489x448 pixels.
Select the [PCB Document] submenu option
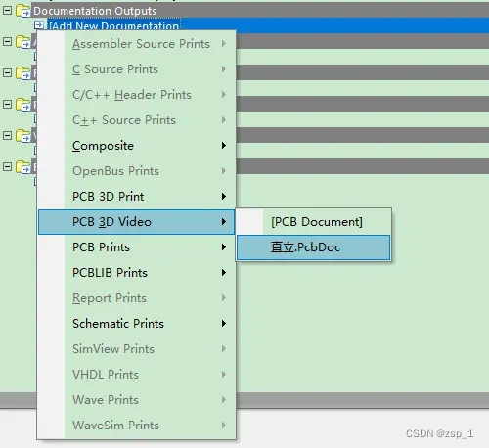[314, 222]
